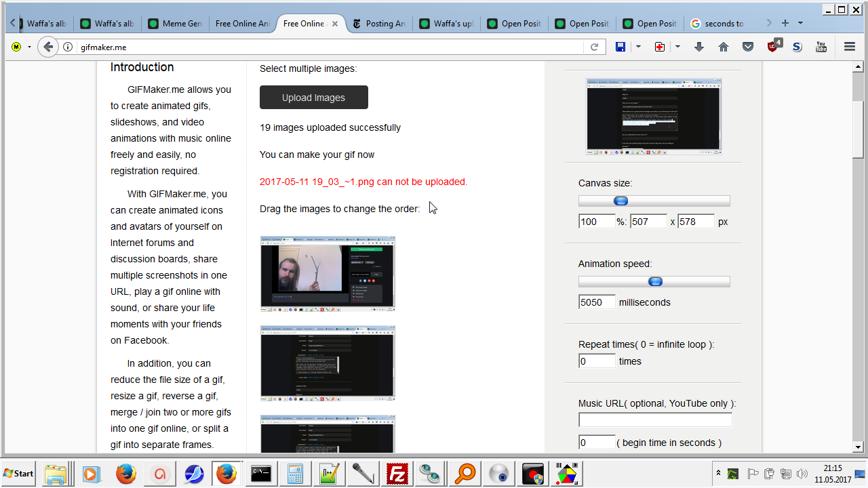This screenshot has width=868, height=488.
Task: Reload the current page
Action: [x=594, y=47]
